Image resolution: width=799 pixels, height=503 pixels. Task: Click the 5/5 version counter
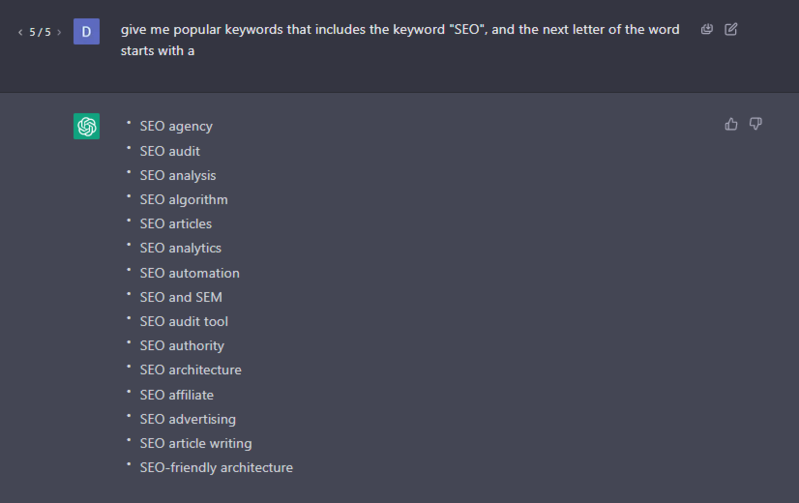(x=40, y=33)
